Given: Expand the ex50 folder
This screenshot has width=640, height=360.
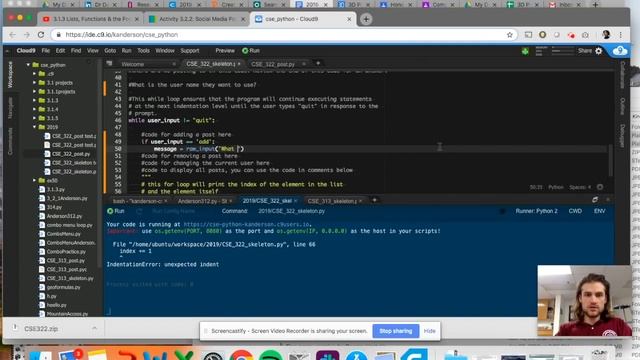Looking at the screenshot, I should point(35,180).
